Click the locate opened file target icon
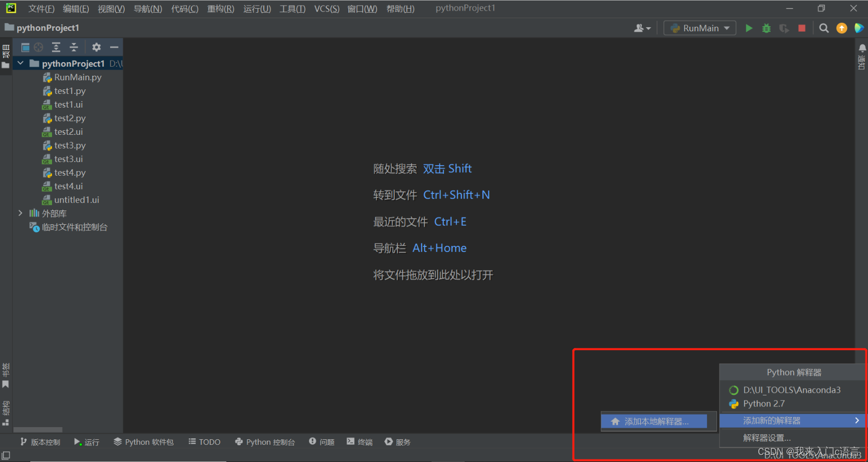868x462 pixels. click(39, 47)
